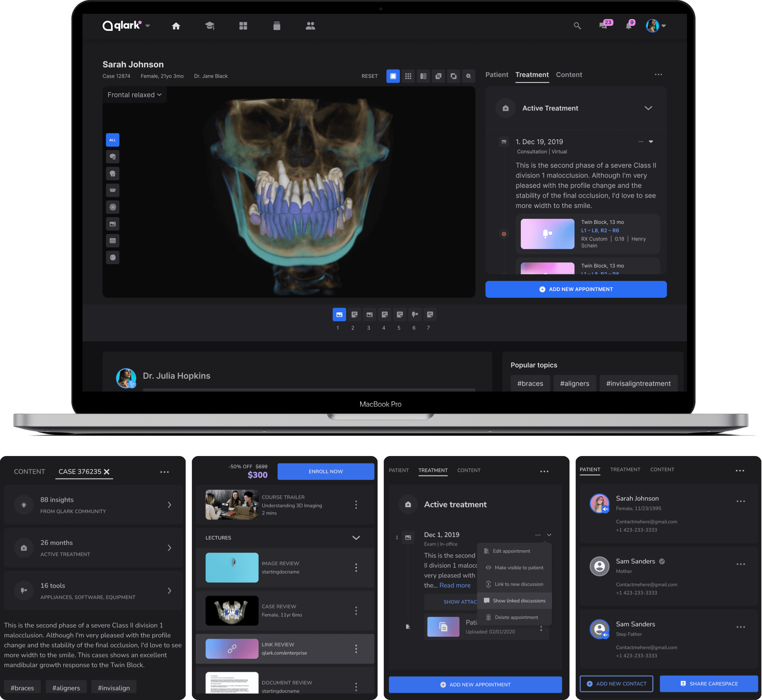Open the grid dashboard icon in navigation
762x700 pixels.
[243, 26]
